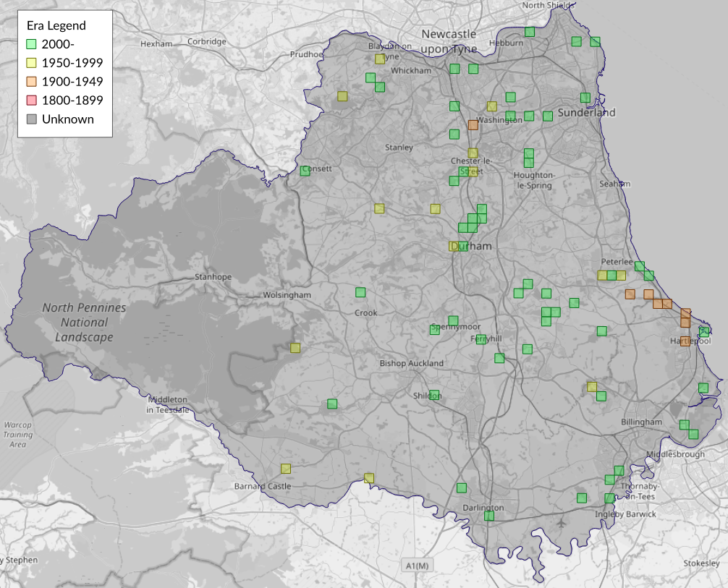
Task: Click the red 1800-1899 legend swatch
Action: 31,101
